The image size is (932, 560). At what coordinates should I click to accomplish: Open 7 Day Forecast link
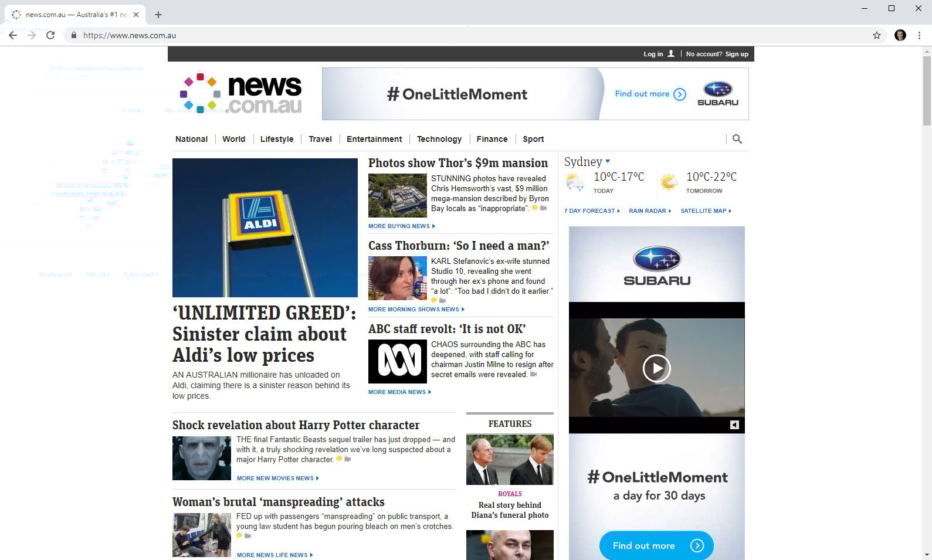click(592, 211)
